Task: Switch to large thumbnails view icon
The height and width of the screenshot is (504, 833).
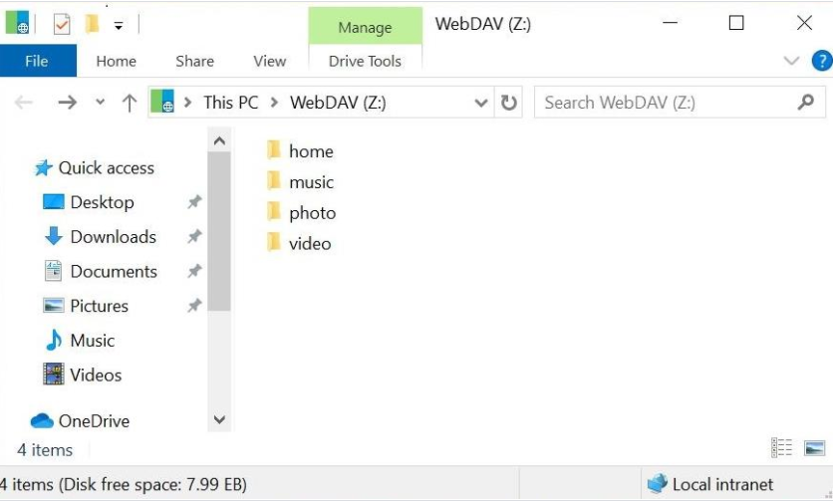Action: pos(814,447)
